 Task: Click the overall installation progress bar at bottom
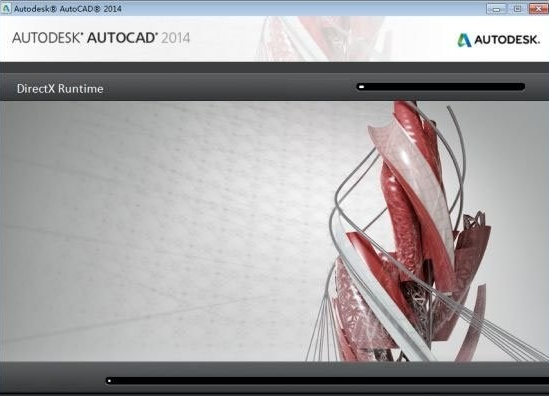(x=327, y=381)
